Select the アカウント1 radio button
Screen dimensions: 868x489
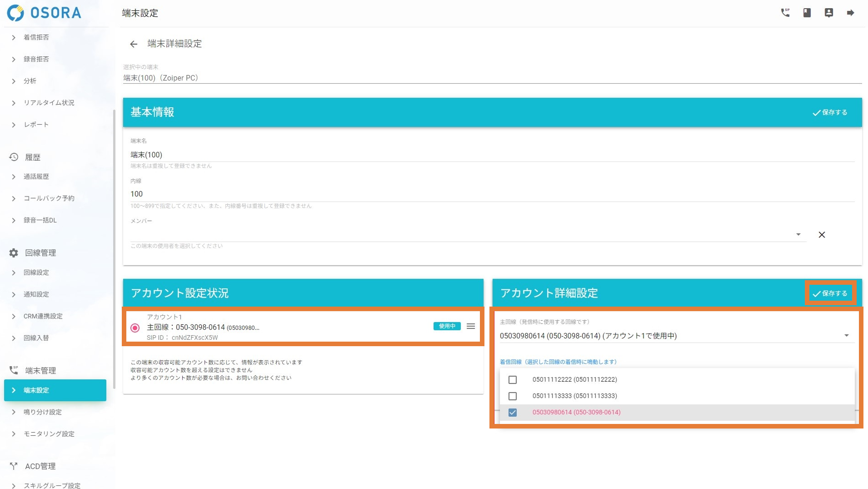click(135, 328)
